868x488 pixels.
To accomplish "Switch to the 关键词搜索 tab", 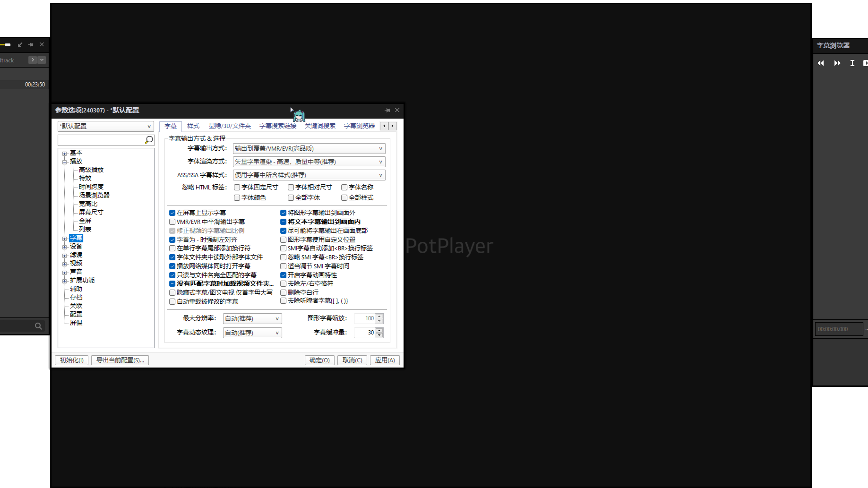I will click(x=320, y=126).
